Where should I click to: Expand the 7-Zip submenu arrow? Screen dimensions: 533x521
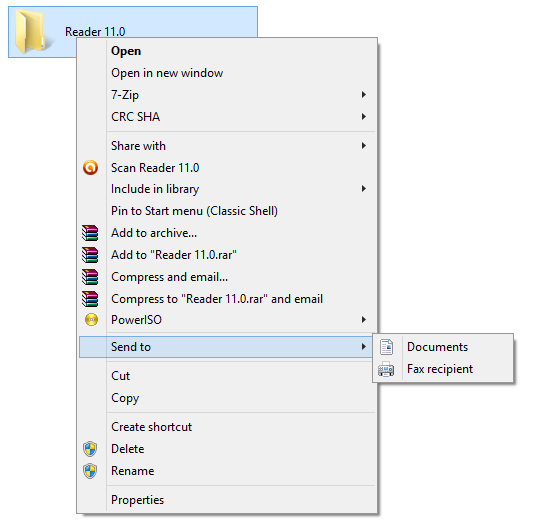(364, 94)
